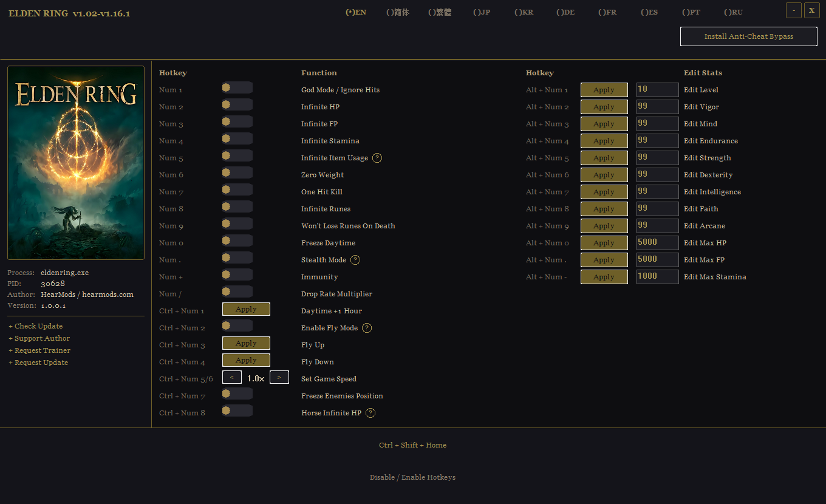
Task: Apply Daytime +1 Hour
Action: (246, 309)
